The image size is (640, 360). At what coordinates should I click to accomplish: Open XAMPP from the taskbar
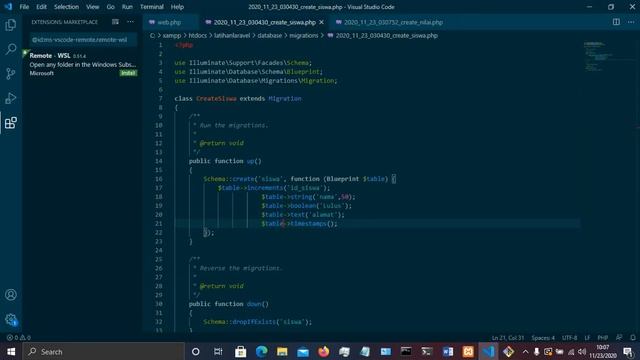[x=468, y=351]
